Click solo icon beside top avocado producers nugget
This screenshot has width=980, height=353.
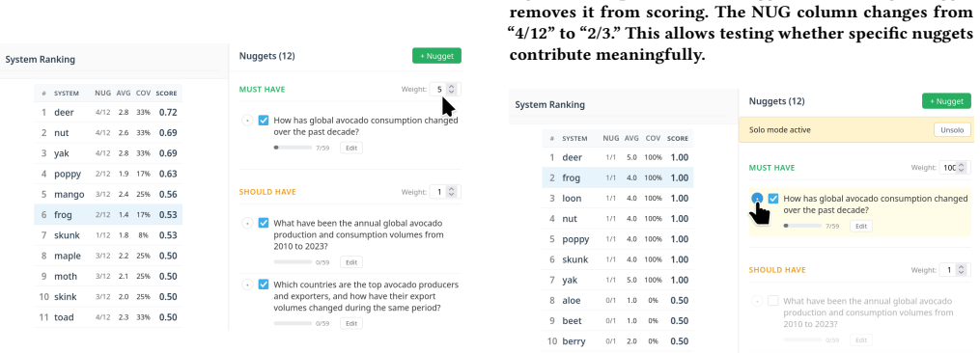[247, 285]
